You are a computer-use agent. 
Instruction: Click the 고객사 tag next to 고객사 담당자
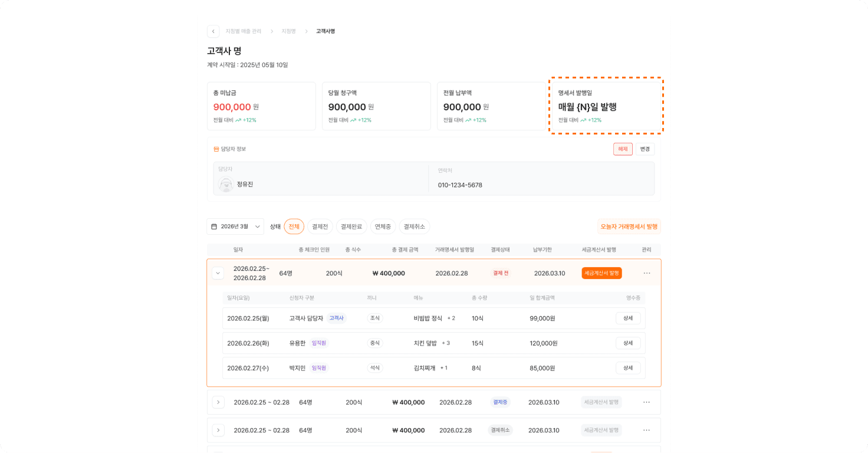point(336,319)
